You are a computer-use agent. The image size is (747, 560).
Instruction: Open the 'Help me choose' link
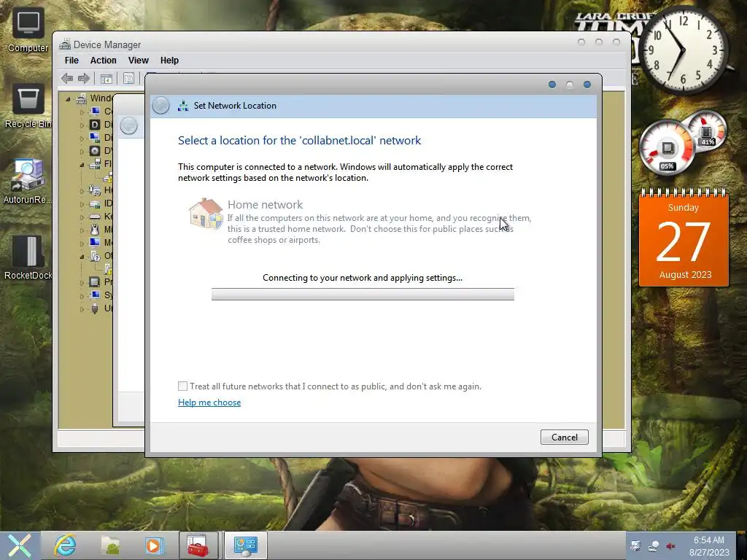tap(209, 402)
